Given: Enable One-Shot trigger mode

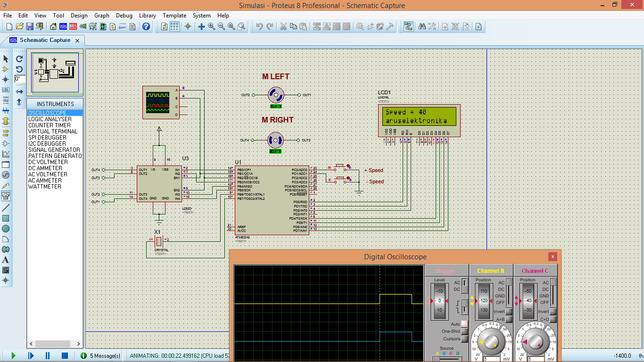Looking at the screenshot, I should coord(464,331).
